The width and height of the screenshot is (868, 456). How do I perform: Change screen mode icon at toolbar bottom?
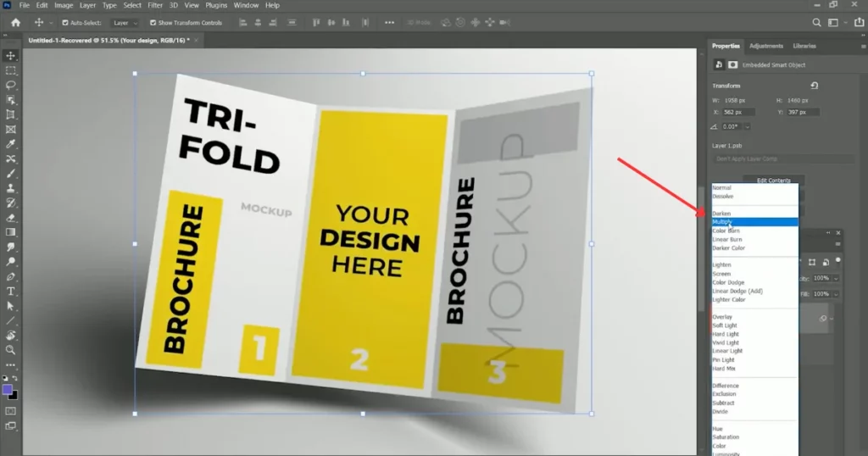[x=10, y=425]
